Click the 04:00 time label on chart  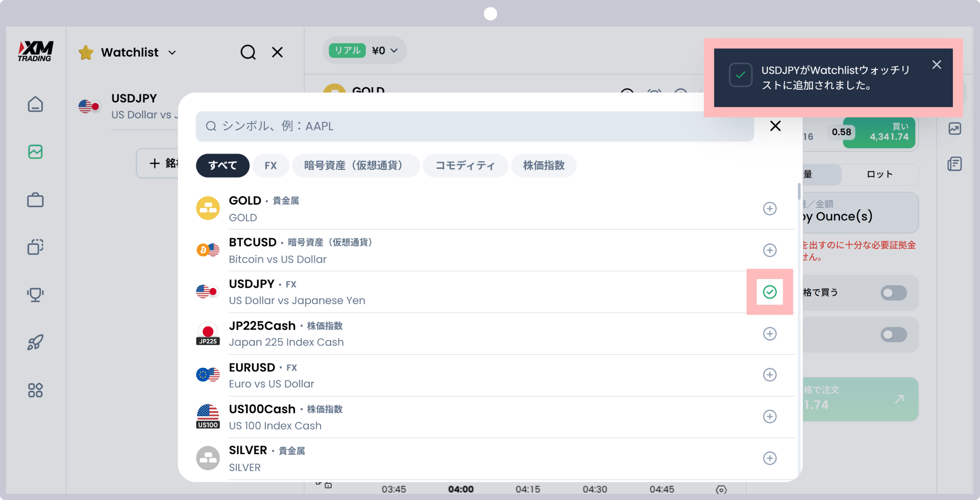461,489
